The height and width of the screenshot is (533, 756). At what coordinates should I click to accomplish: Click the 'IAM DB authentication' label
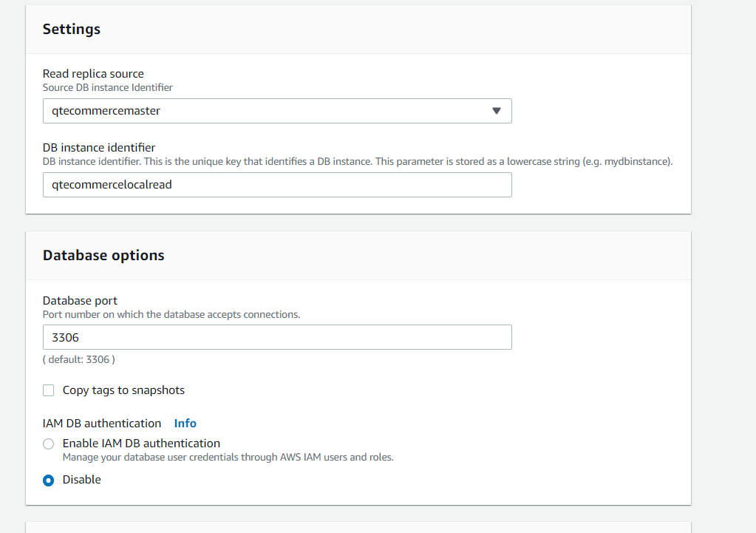click(x=102, y=423)
